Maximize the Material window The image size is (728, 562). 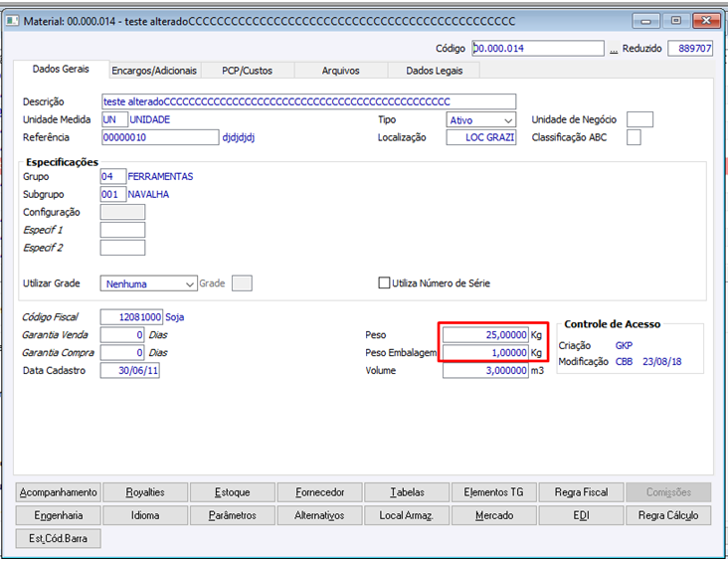(676, 21)
